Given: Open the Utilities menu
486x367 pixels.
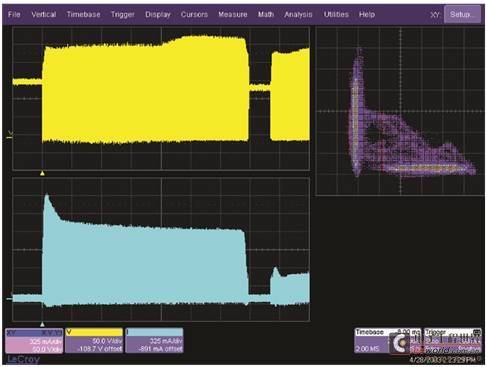Looking at the screenshot, I should [336, 14].
